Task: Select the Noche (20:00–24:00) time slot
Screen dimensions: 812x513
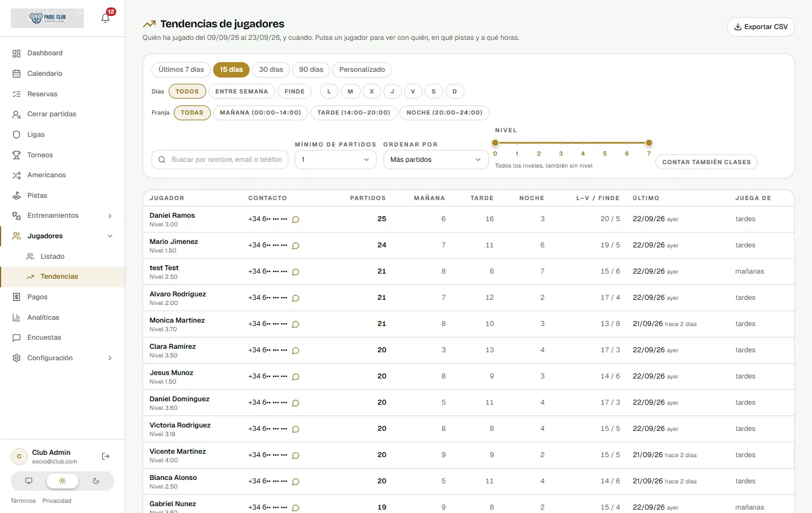Action: click(444, 113)
